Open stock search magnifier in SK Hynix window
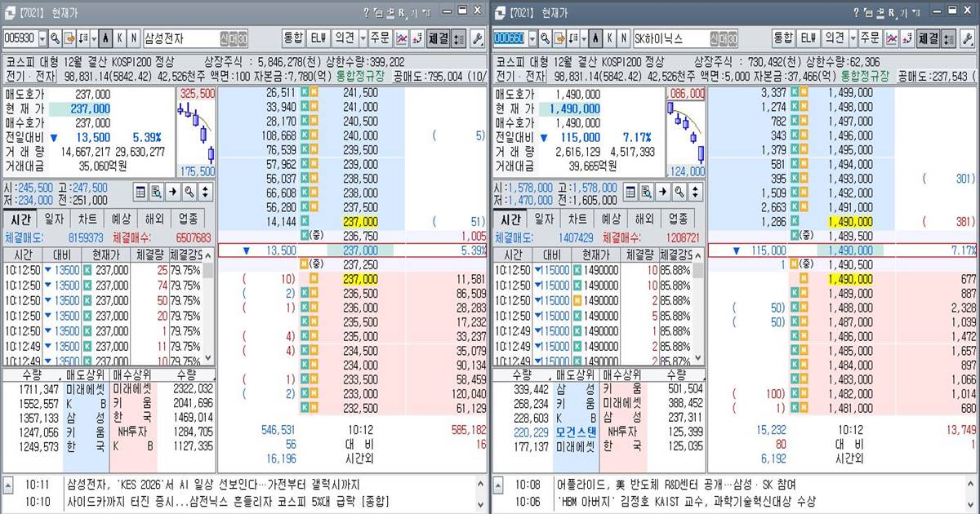 545,38
